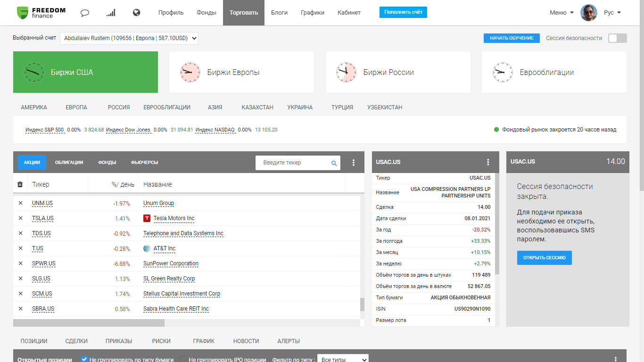Toggle the security session switch
Image resolution: width=644 pixels, height=362 pixels.
click(x=618, y=38)
